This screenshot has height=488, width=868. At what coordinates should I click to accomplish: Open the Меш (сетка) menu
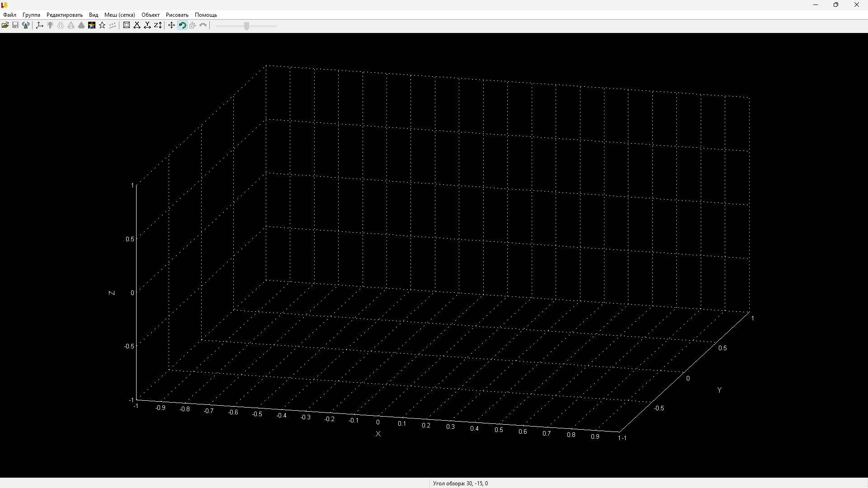coord(120,15)
